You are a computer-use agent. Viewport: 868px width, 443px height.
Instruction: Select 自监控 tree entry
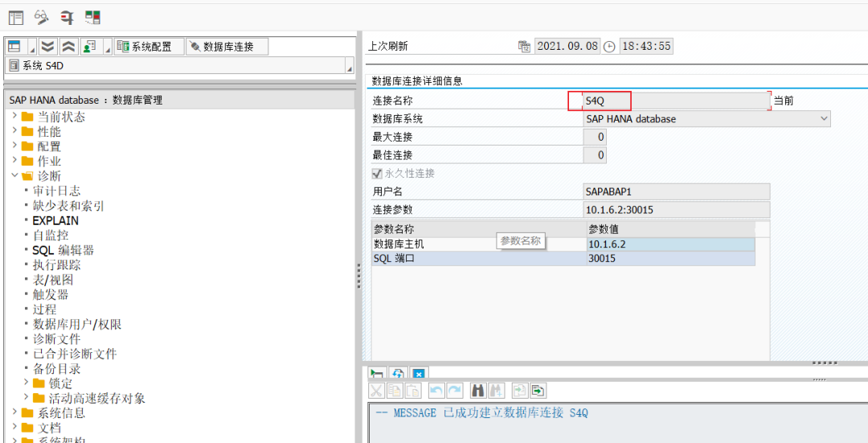(x=51, y=236)
